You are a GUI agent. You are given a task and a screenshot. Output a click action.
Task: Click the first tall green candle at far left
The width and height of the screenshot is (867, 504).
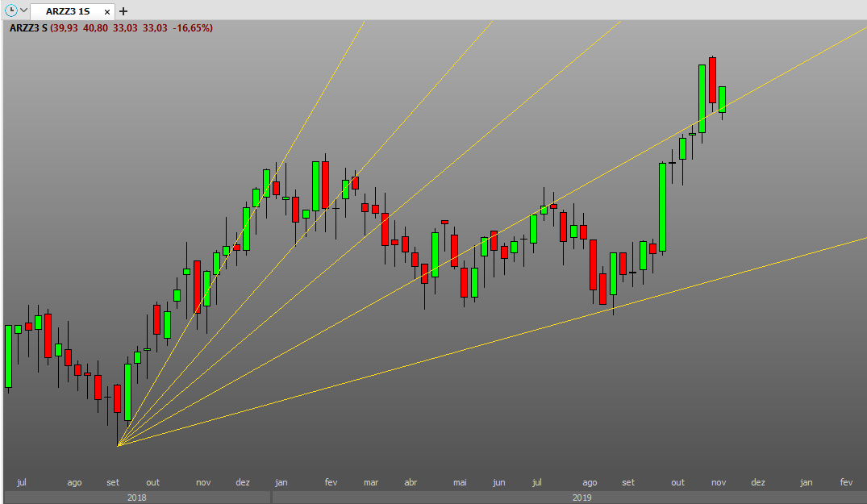(x=8, y=356)
